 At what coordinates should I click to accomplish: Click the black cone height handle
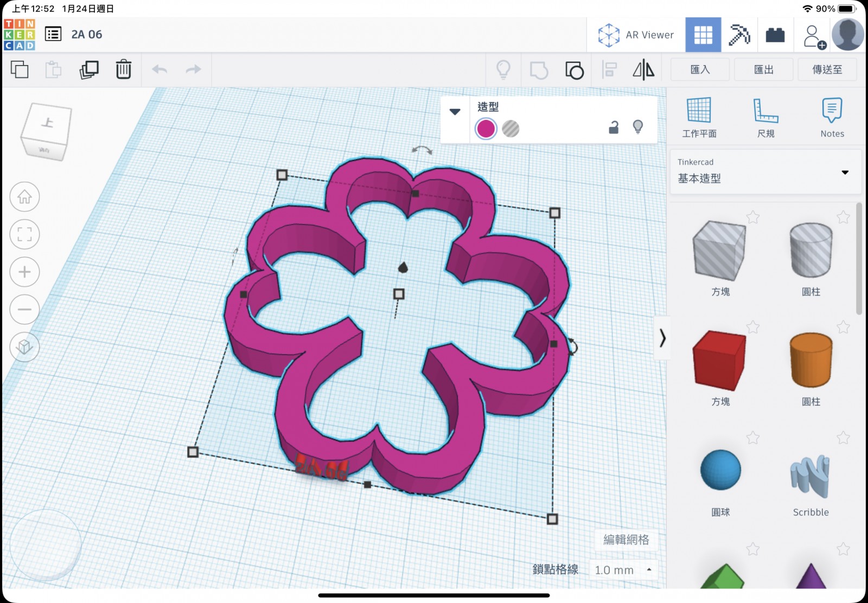pos(403,267)
